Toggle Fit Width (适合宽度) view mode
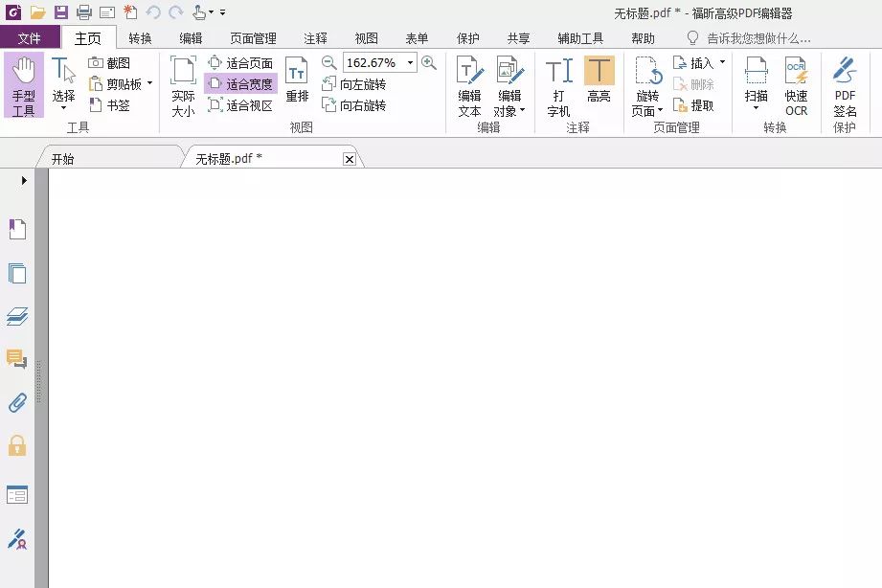 [240, 84]
